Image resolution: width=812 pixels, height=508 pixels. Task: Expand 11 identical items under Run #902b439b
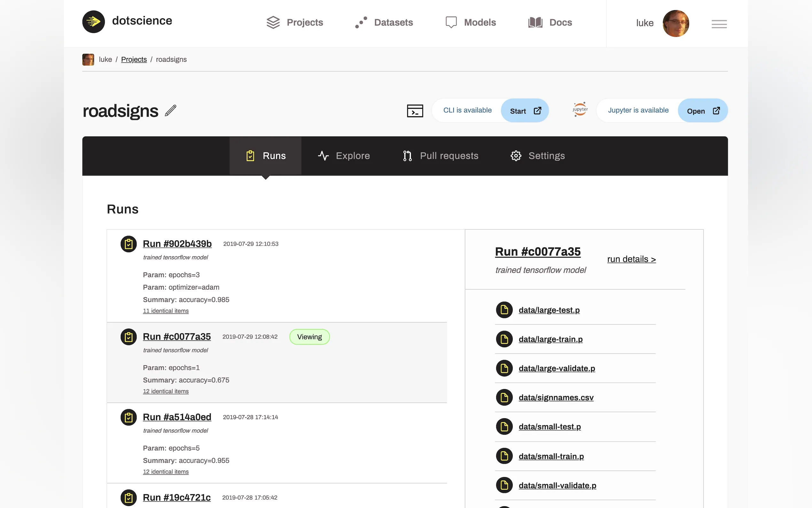[x=166, y=311]
